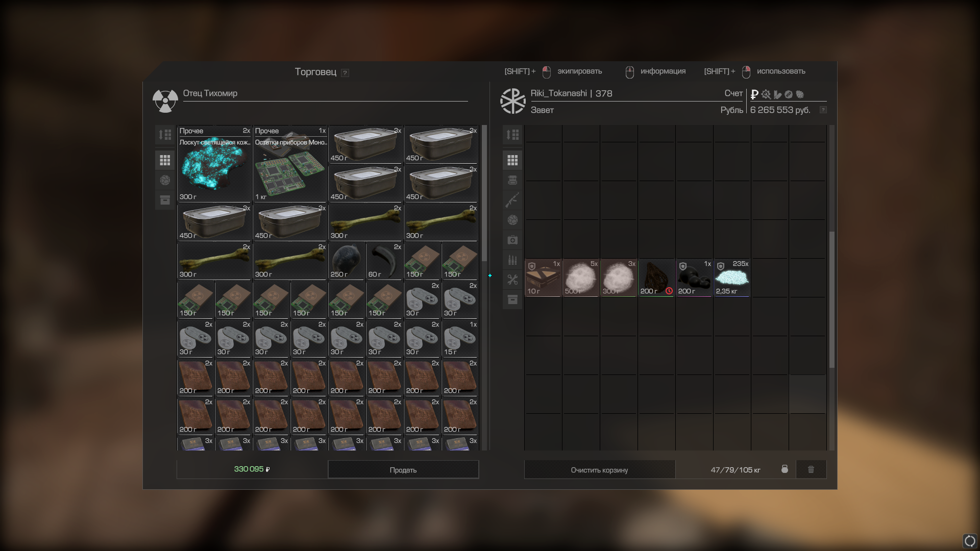This screenshot has width=980, height=551.
Task: Select the single 15 г dog tag item
Action: (460, 338)
